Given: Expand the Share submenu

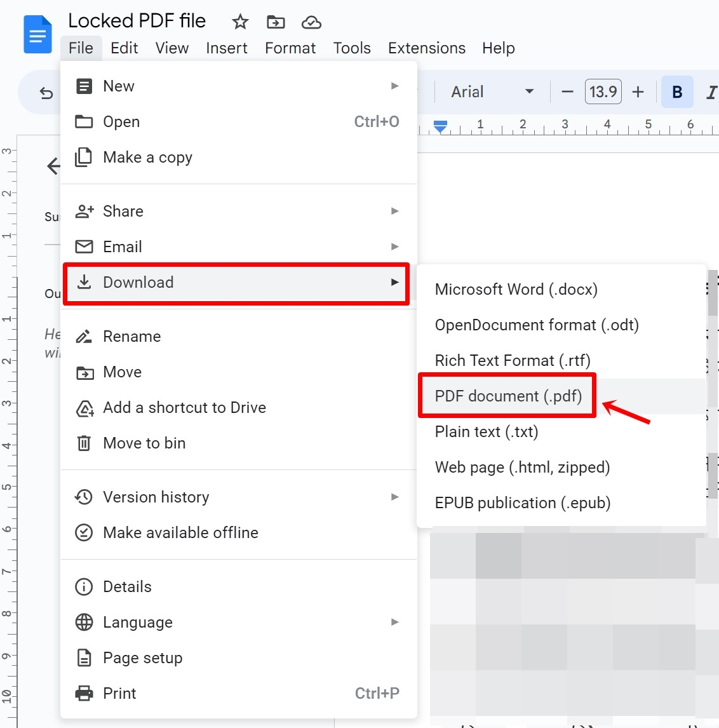Looking at the screenshot, I should [123, 211].
